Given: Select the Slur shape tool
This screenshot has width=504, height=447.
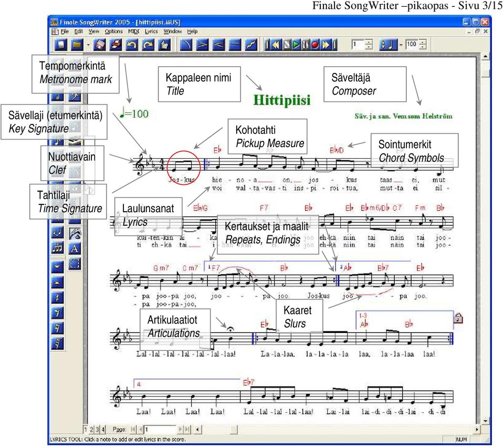Looking at the screenshot, I should [x=186, y=45].
